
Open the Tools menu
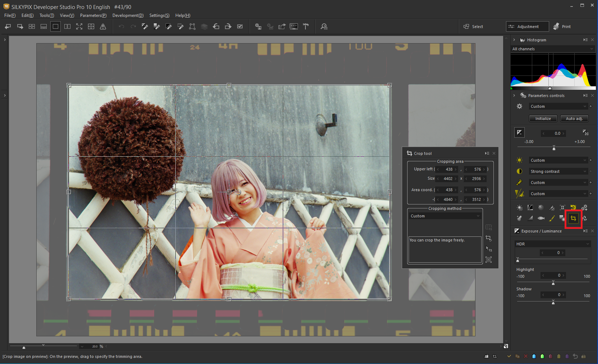coord(47,15)
